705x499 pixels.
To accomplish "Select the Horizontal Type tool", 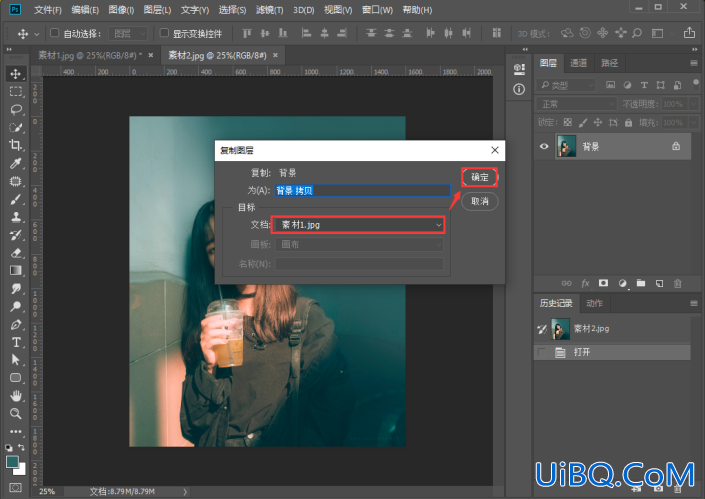I will click(x=16, y=342).
